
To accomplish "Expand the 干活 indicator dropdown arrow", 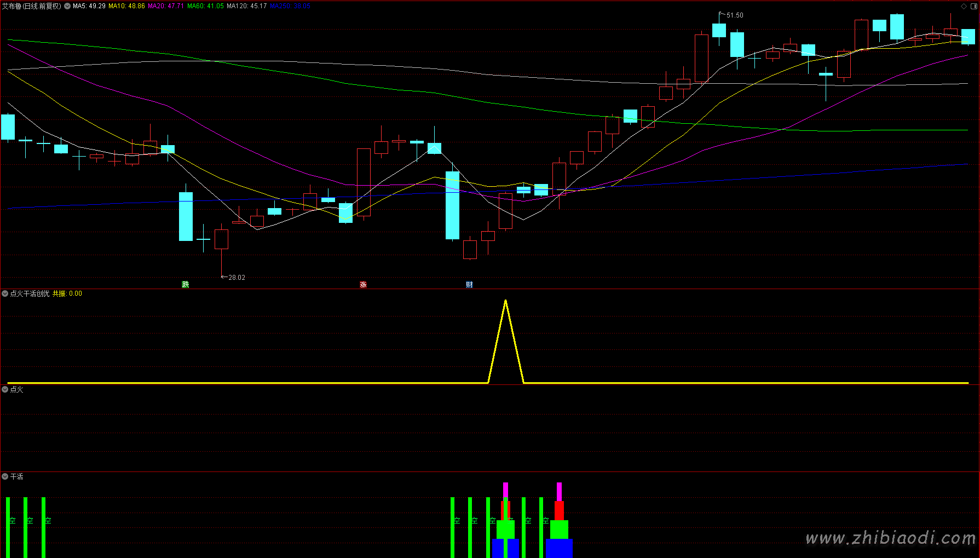I will pos(5,477).
